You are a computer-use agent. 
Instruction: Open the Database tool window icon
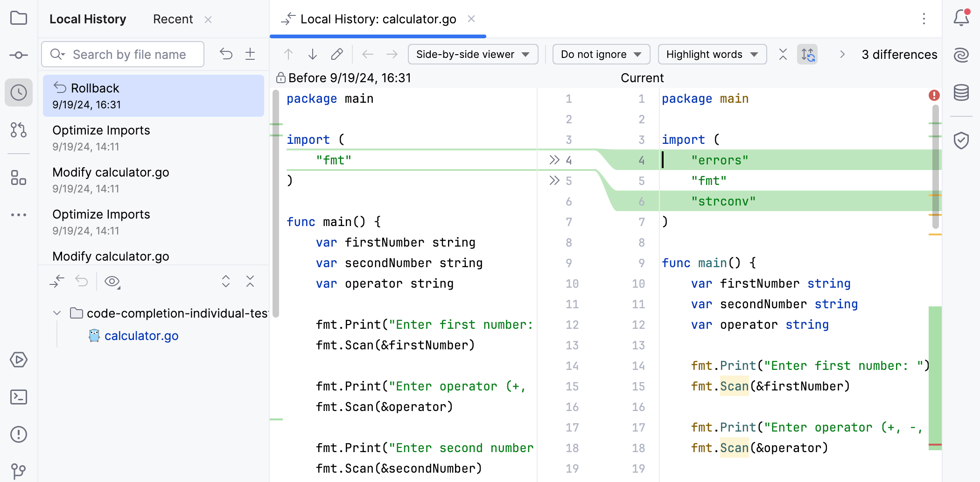(x=961, y=92)
